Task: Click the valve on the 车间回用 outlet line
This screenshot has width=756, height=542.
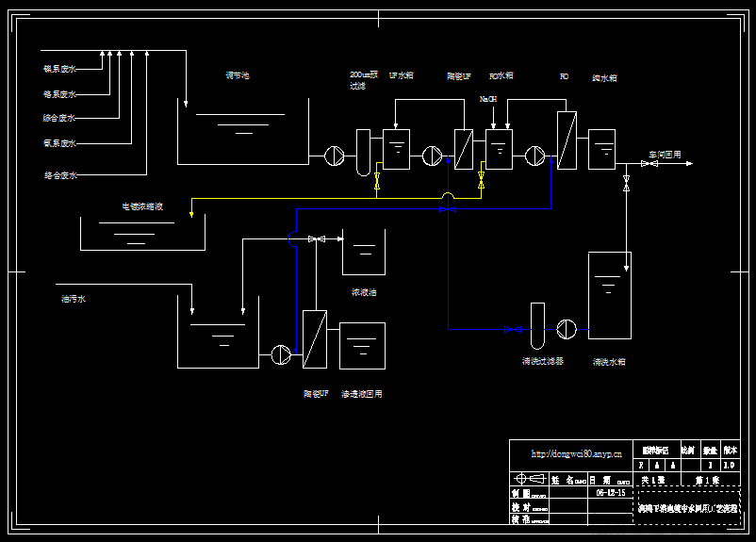Action: click(x=649, y=163)
